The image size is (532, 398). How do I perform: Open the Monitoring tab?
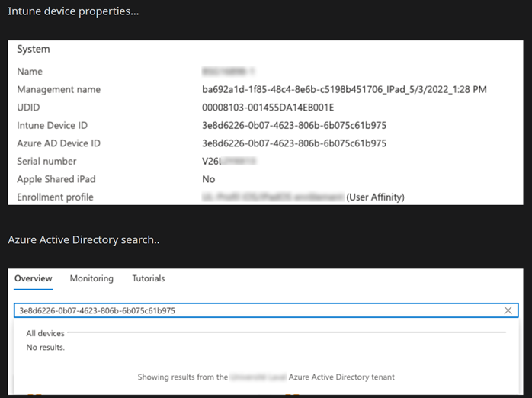point(91,278)
